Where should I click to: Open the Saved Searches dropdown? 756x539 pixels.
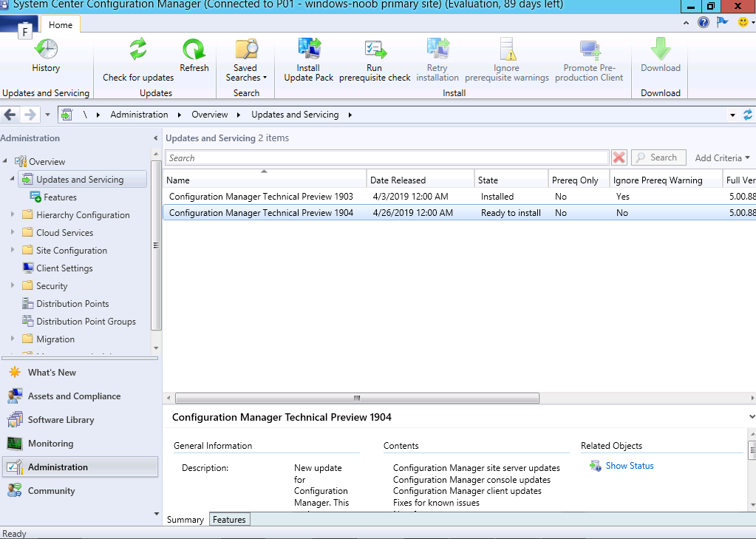pyautogui.click(x=246, y=61)
